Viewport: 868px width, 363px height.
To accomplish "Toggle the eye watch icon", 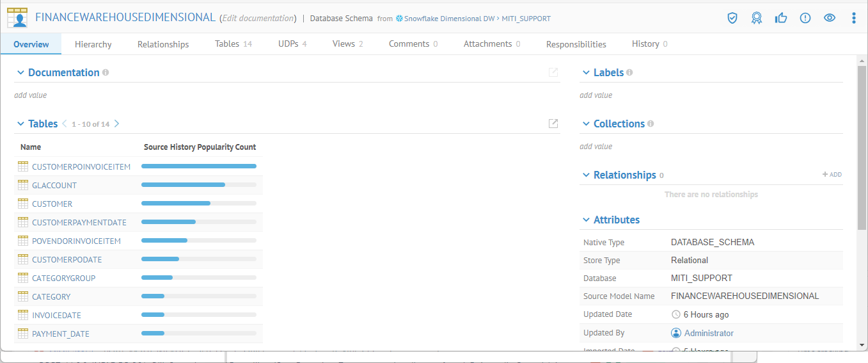I will point(830,18).
